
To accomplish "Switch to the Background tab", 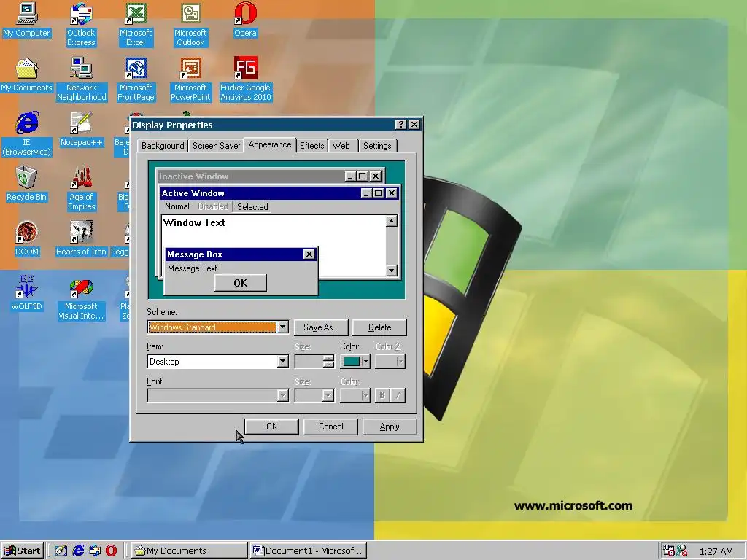I will [x=163, y=146].
